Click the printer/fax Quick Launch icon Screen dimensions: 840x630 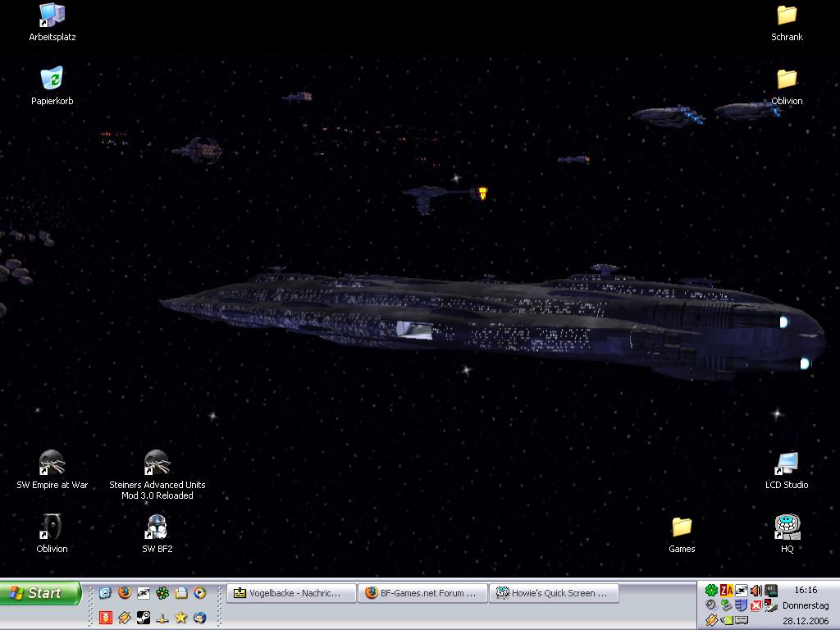pos(181,593)
